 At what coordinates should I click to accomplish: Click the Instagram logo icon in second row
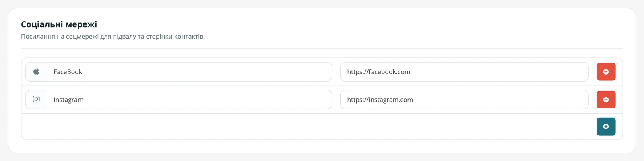(36, 99)
